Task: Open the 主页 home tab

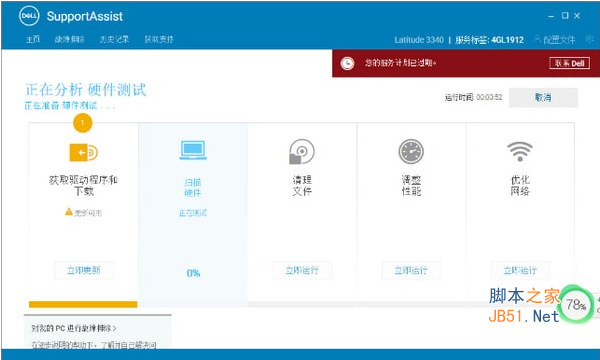Action: [x=33, y=39]
